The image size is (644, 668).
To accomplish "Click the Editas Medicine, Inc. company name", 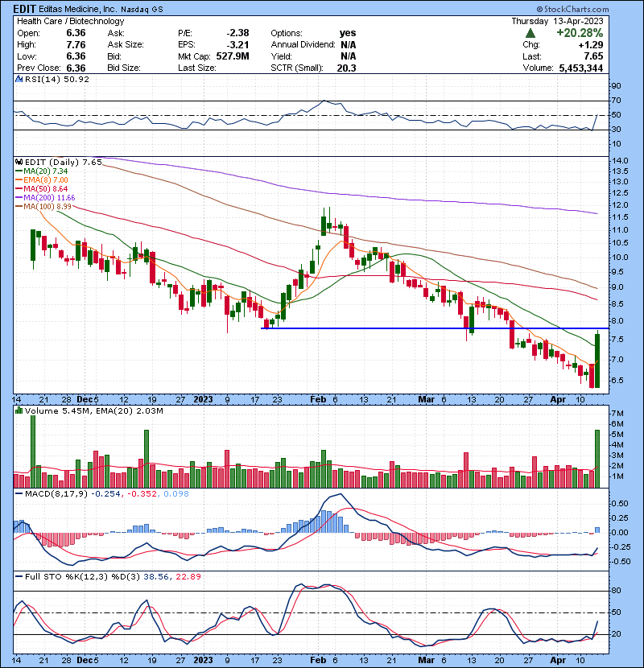I will 77,9.
